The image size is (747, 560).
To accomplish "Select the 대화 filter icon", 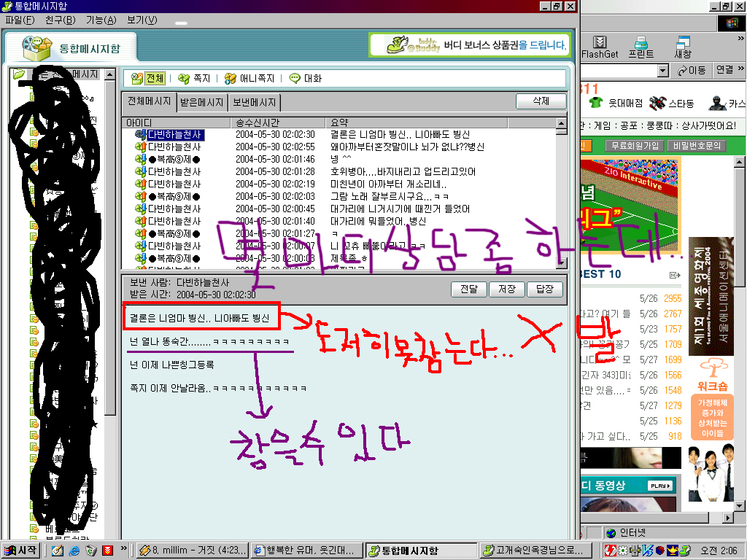I will pyautogui.click(x=295, y=78).
